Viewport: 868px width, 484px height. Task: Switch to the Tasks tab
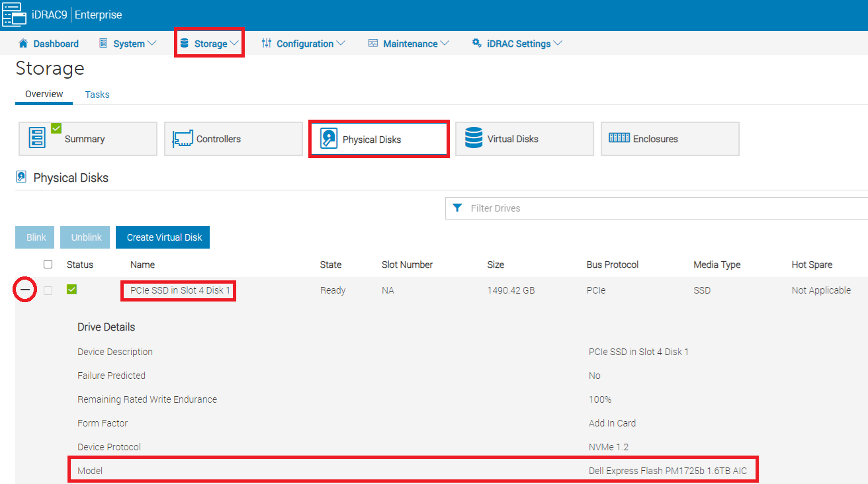click(x=97, y=95)
